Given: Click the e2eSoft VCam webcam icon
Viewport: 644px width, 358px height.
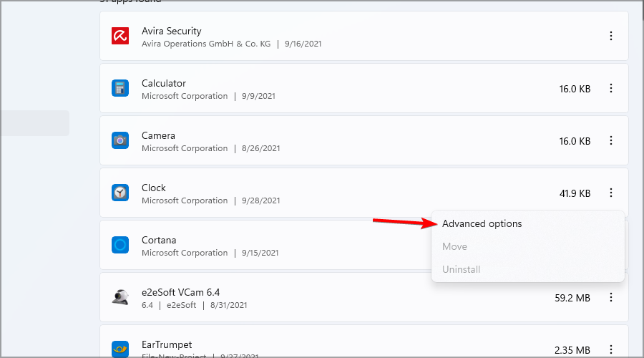Looking at the screenshot, I should pyautogui.click(x=120, y=296).
